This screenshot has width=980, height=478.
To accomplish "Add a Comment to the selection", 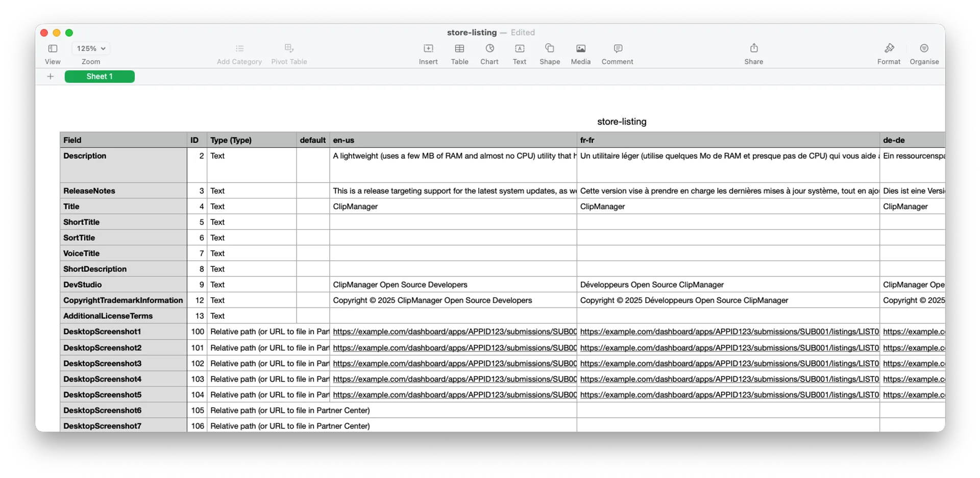I will pos(618,48).
